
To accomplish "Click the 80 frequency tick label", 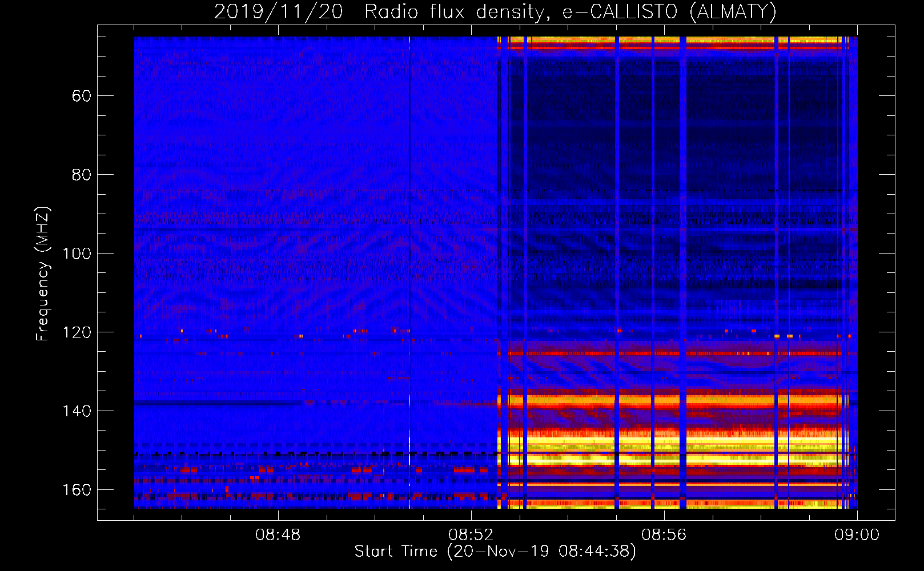I will click(82, 175).
